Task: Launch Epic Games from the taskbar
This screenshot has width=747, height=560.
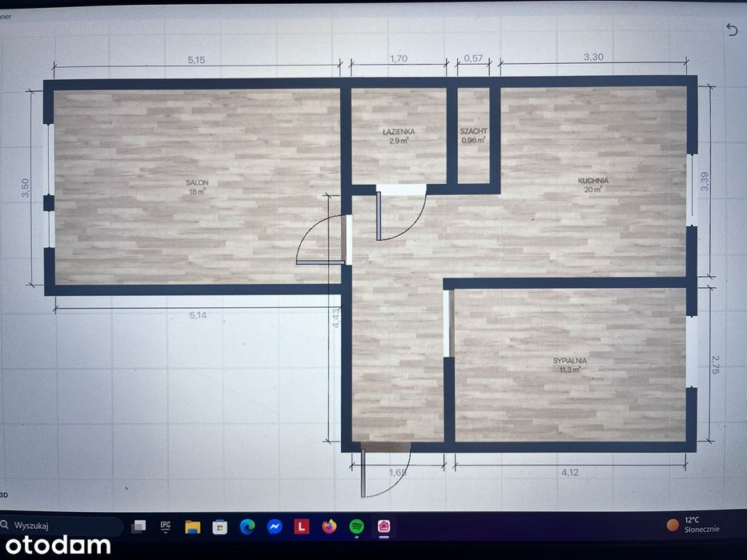Action: [x=166, y=526]
